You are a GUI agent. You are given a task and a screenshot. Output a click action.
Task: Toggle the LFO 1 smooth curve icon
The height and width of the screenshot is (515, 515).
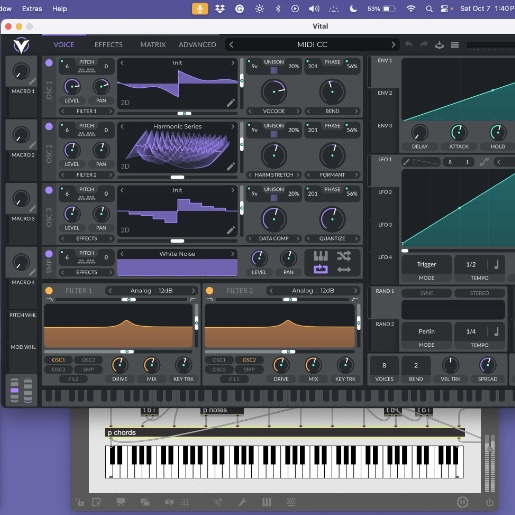484,162
